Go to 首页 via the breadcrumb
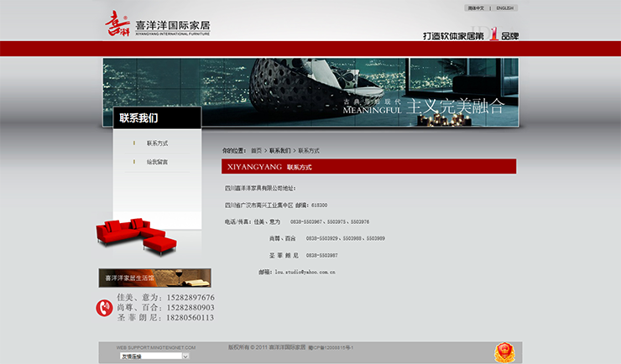 click(x=256, y=151)
